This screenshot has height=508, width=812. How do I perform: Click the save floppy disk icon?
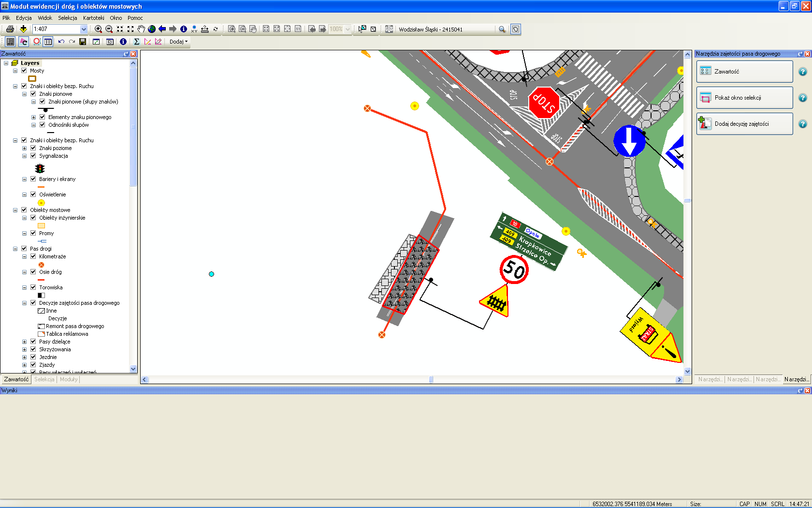[x=83, y=42]
